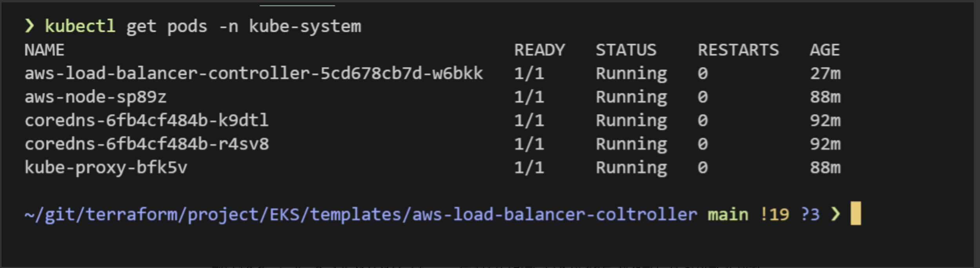This screenshot has width=980, height=268.
Task: Click age 88m in kube-proxy row
Action: [825, 167]
